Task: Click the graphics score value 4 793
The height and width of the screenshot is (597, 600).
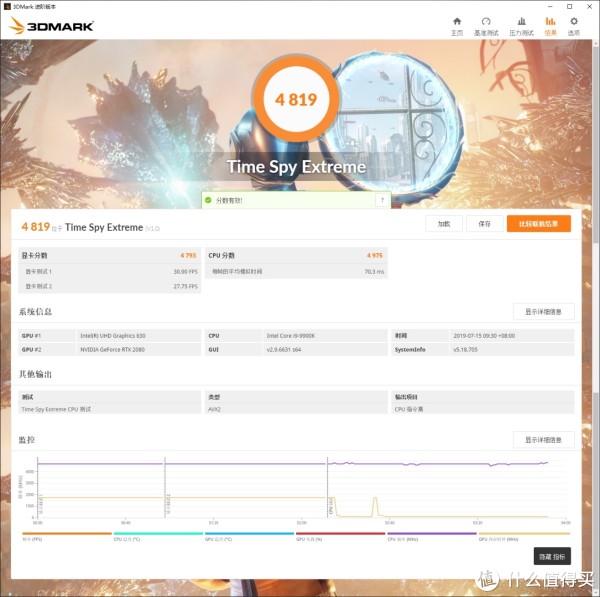Action: (188, 255)
